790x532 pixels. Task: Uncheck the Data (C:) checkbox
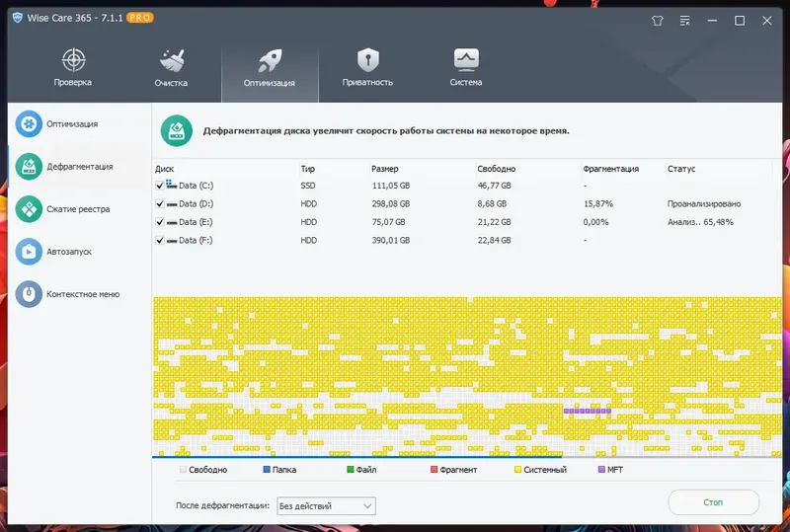tap(160, 186)
